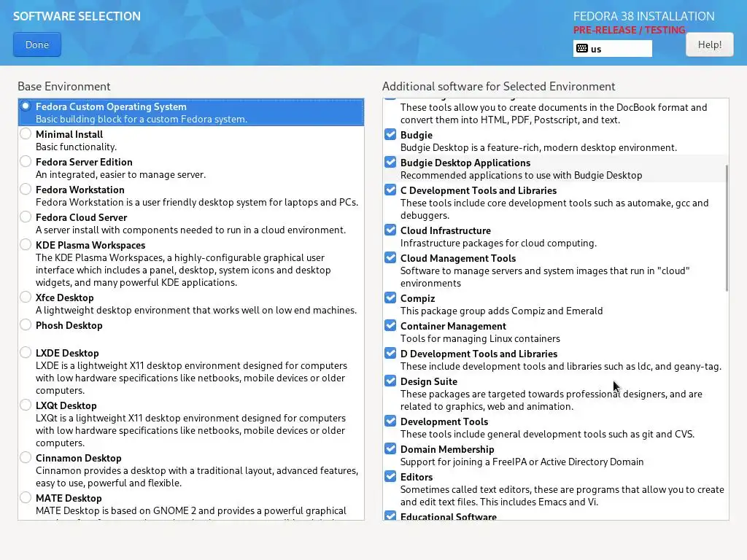
Task: Uncheck D Development Tools and Libraries
Action: 390,353
